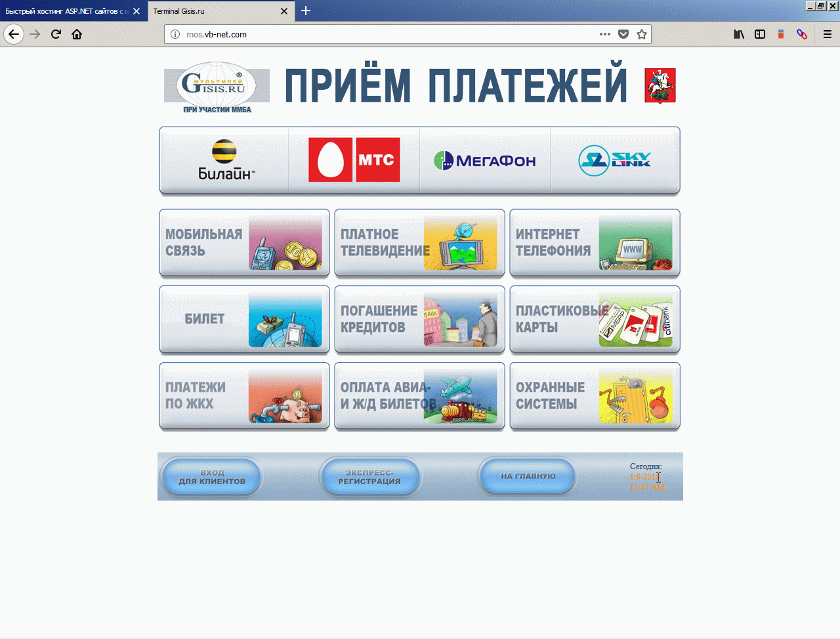The image size is (840, 639).
Task: Open the Firefox hamburger menu
Action: tap(828, 34)
